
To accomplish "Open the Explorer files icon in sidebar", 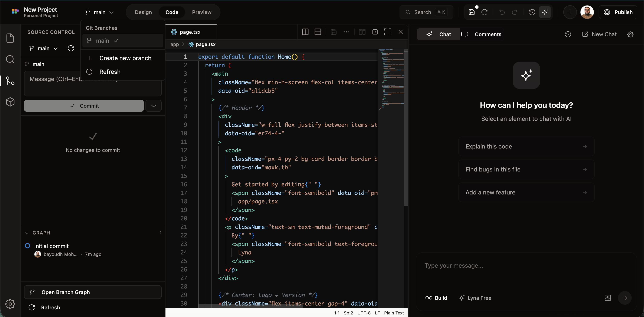I will 10,38.
